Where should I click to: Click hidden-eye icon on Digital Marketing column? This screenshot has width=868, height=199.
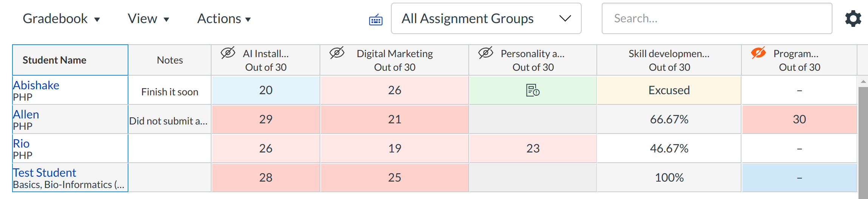337,53
